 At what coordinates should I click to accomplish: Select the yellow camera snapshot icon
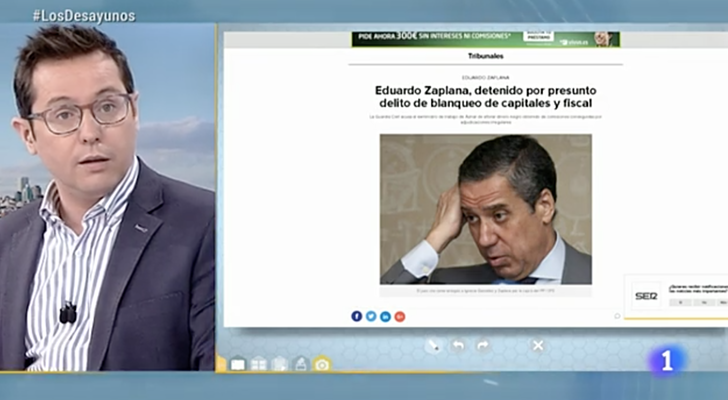(322, 364)
